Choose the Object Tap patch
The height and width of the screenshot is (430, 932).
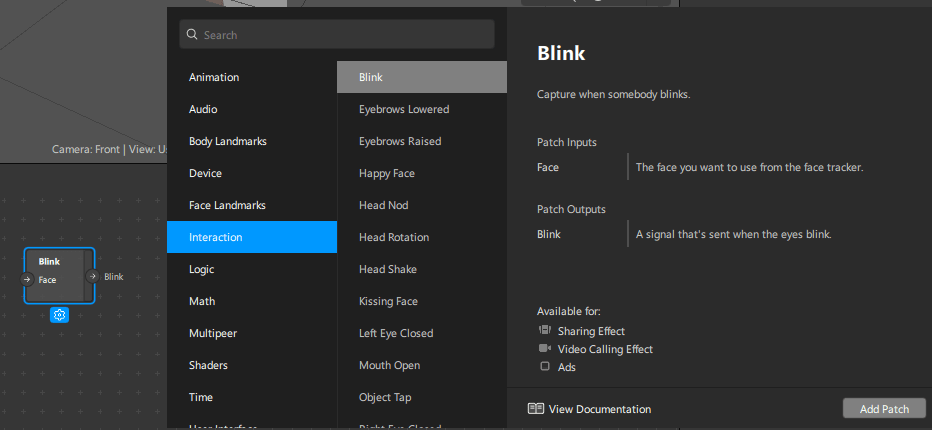385,397
